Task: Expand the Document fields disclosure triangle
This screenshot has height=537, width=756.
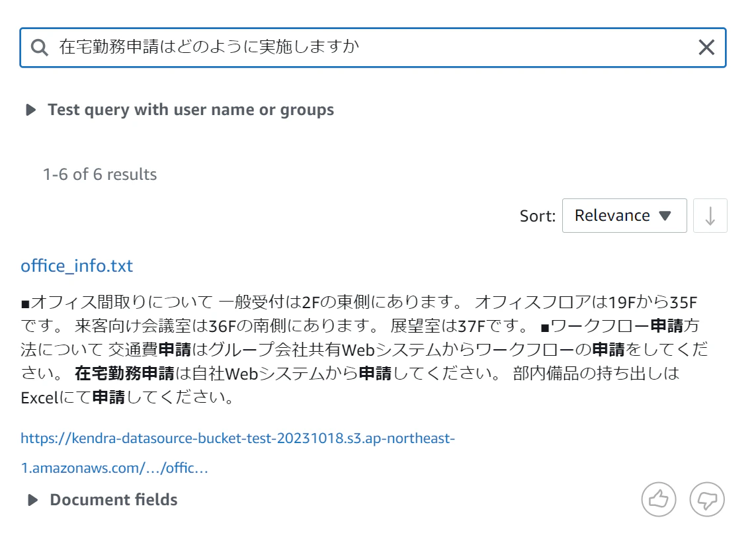Action: (33, 500)
